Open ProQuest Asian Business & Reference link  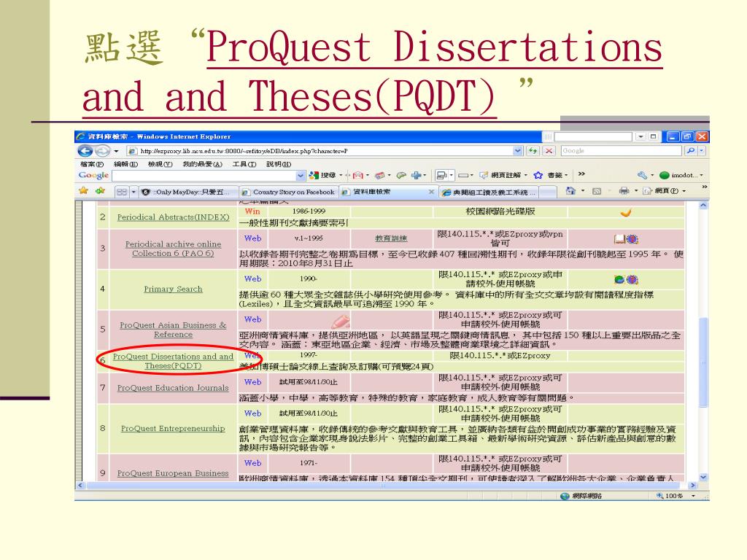[173, 330]
